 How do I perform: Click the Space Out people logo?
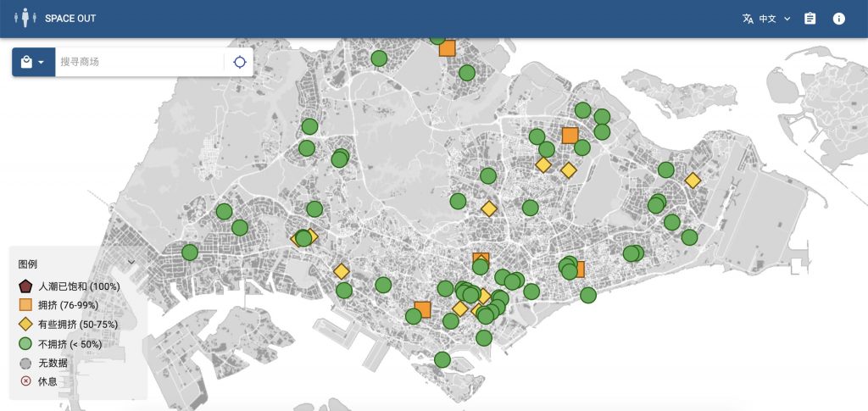[26, 18]
